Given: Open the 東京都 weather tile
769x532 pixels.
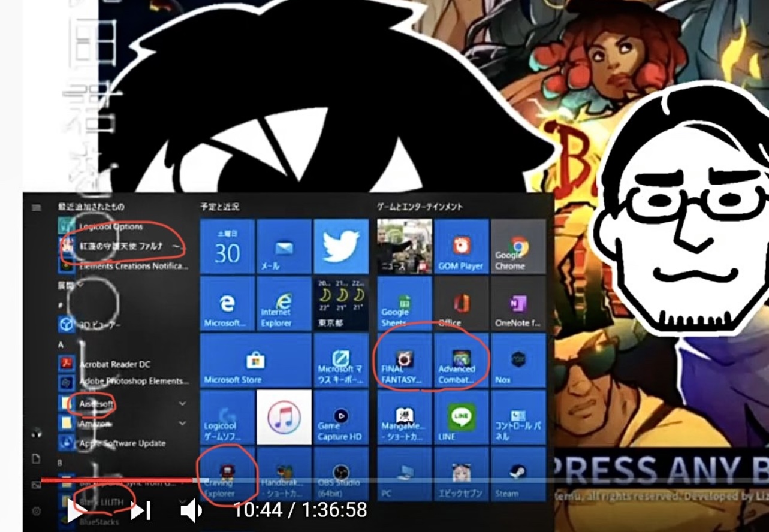Looking at the screenshot, I should [341, 304].
